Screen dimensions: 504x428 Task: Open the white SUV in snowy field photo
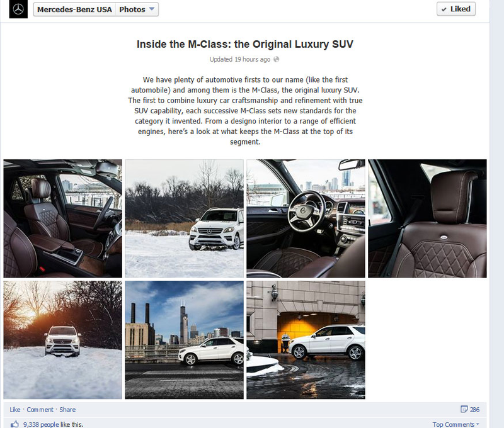tap(184, 218)
